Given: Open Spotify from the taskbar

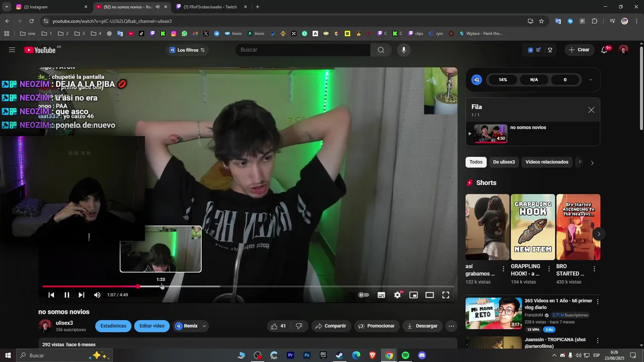Looking at the screenshot, I should 406,355.
